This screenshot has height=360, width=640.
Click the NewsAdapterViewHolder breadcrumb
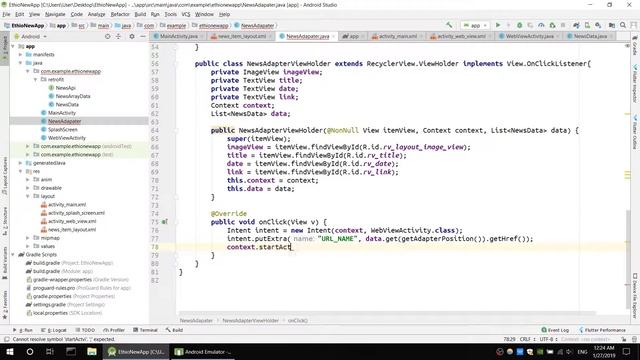click(x=250, y=321)
